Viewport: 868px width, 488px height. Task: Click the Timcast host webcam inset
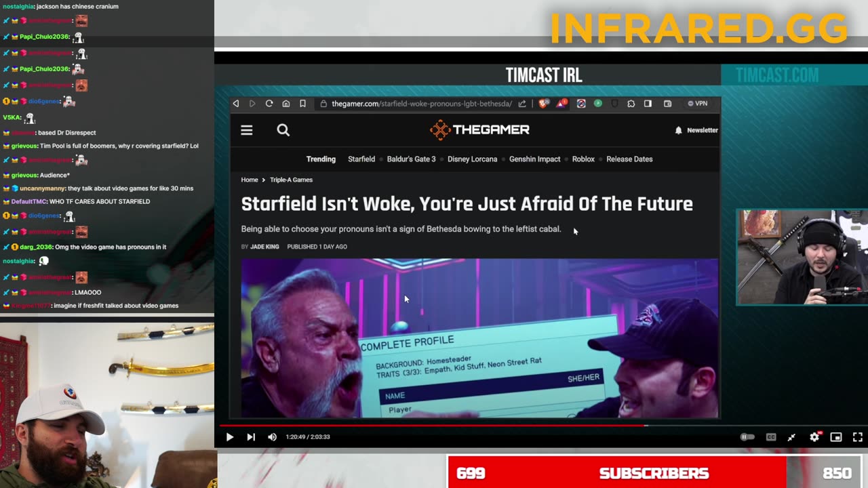click(802, 257)
